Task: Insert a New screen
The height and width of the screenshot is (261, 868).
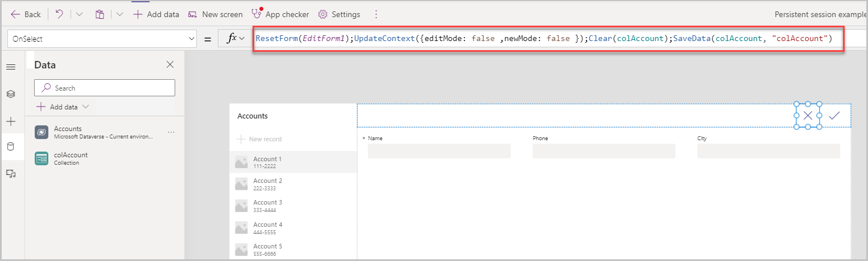Action: [x=216, y=14]
